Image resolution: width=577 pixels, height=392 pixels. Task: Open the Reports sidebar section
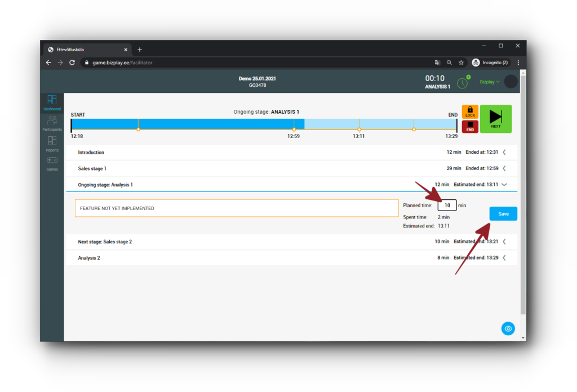pyautogui.click(x=52, y=143)
